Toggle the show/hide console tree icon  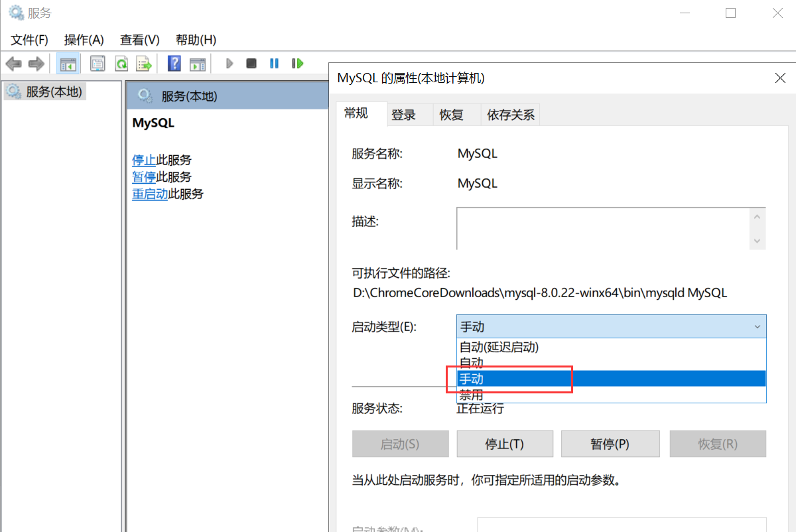point(68,64)
